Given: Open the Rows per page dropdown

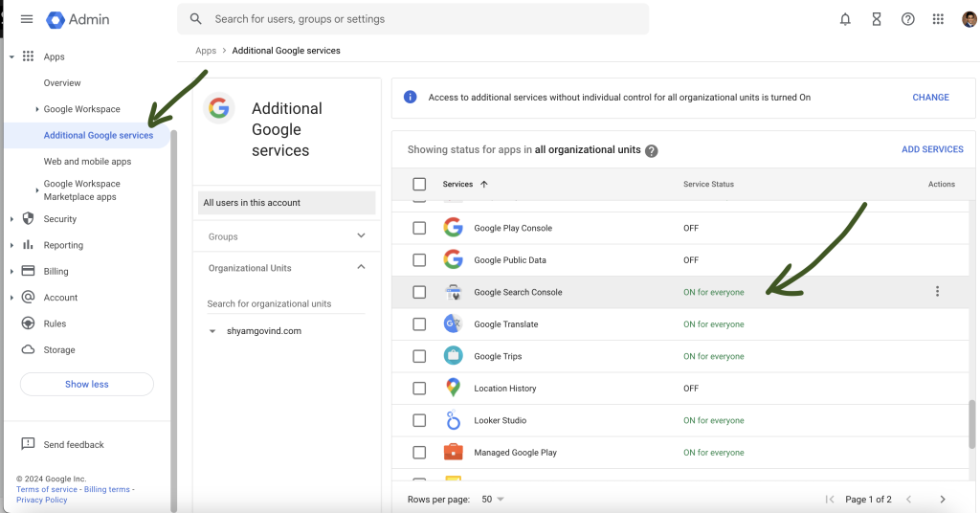Looking at the screenshot, I should 493,500.
